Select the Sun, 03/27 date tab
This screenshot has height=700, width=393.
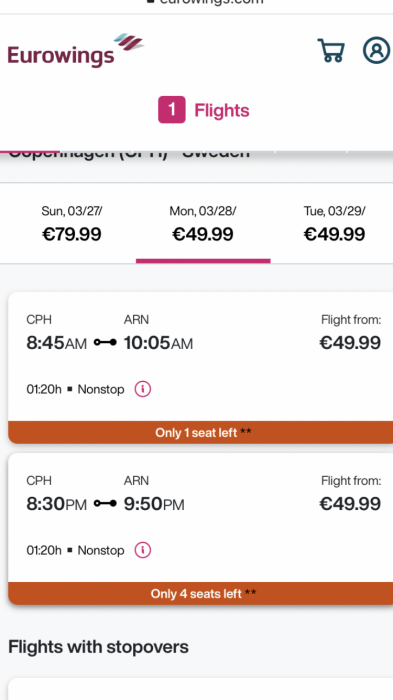pos(71,223)
